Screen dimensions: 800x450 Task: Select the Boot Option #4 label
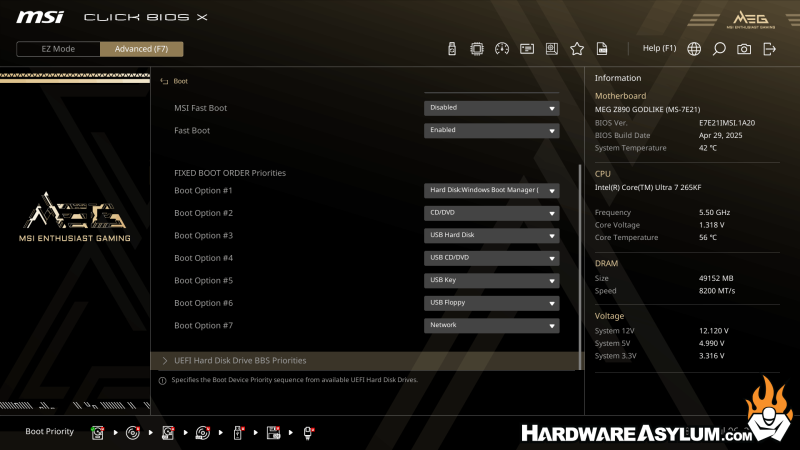click(203, 258)
